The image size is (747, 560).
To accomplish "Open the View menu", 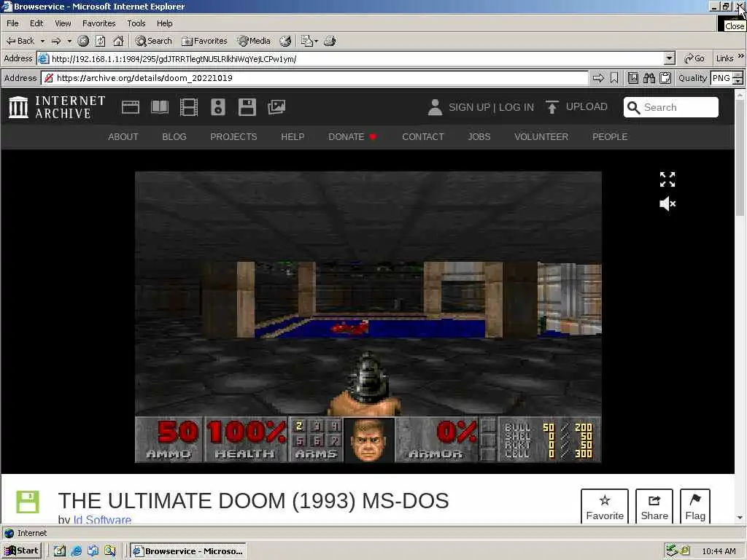I will (x=63, y=23).
